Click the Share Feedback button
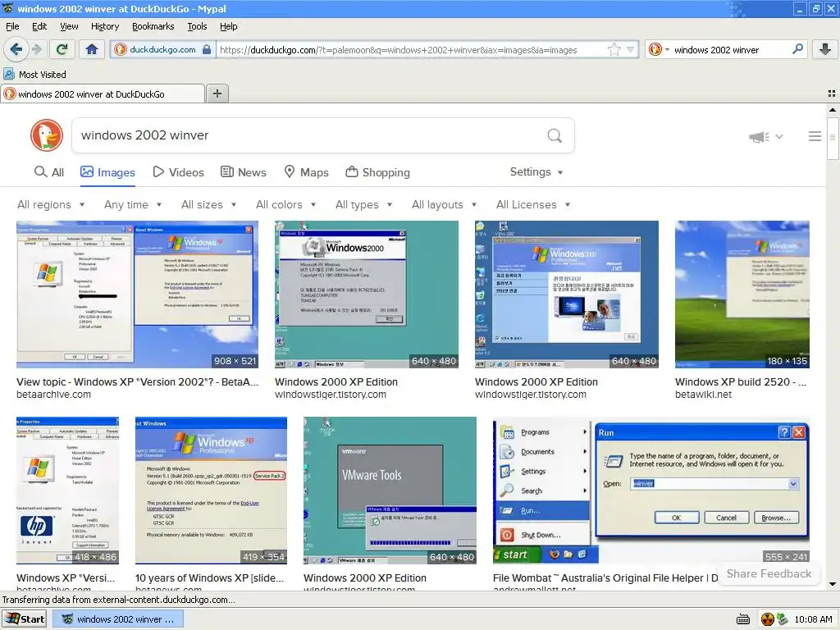840x630 pixels. [769, 573]
